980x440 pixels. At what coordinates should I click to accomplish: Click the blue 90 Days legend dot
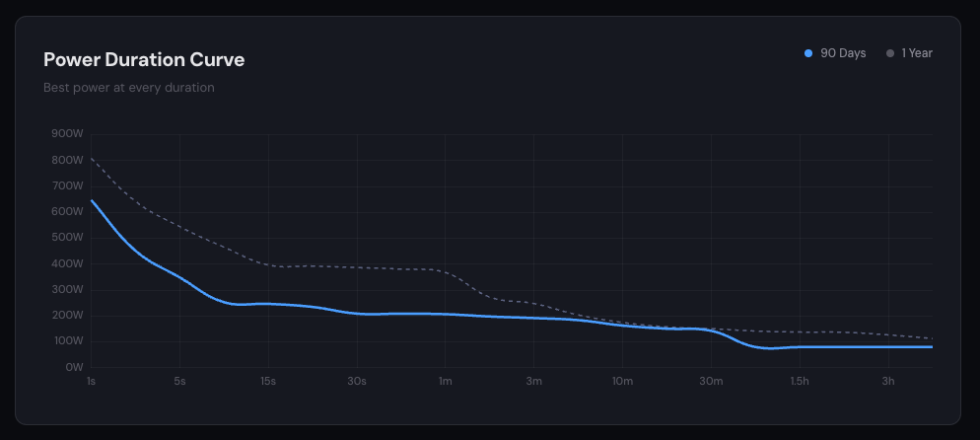(808, 53)
